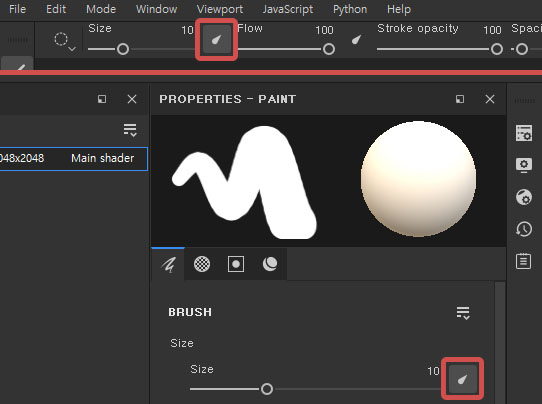
Task: Open the brush shape dropdown with dashed circle
Action: click(65, 42)
